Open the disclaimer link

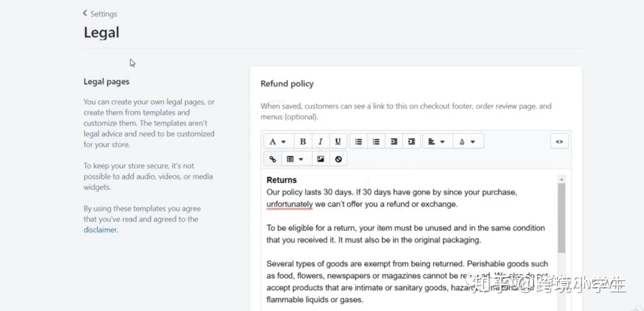click(100, 230)
